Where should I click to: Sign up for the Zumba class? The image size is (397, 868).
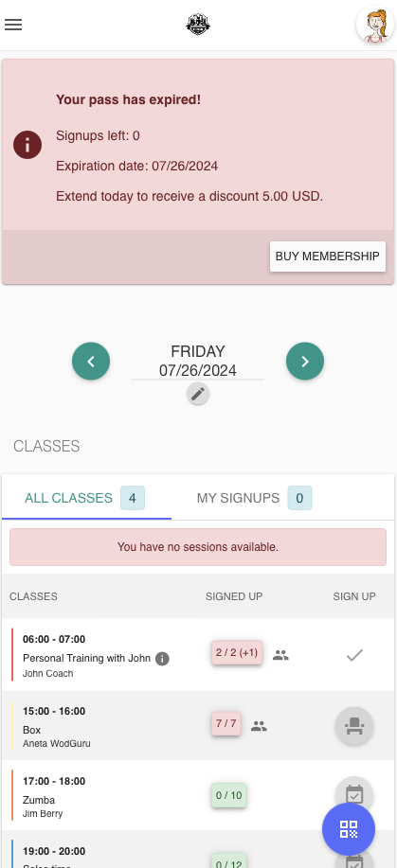pyautogui.click(x=354, y=795)
